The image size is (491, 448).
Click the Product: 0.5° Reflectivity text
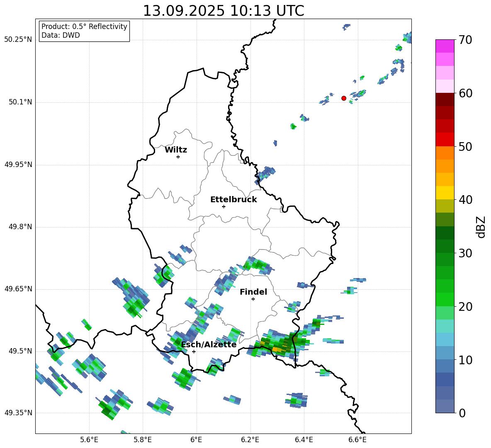(x=84, y=27)
